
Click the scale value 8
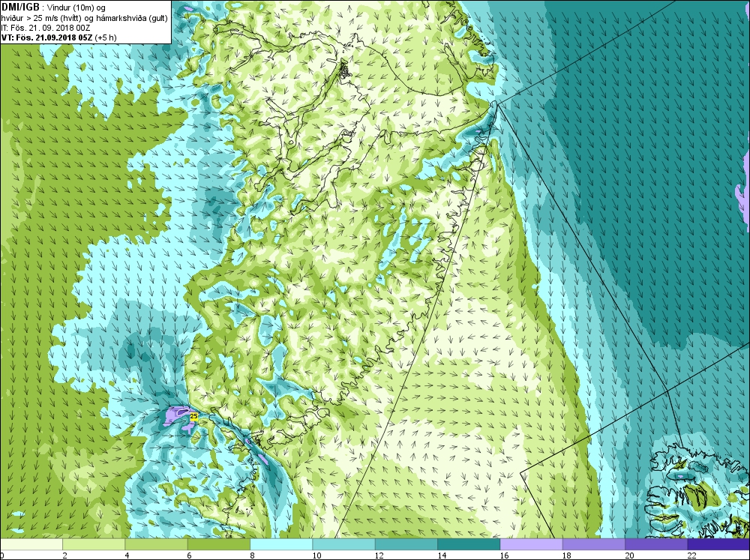pos(252,556)
